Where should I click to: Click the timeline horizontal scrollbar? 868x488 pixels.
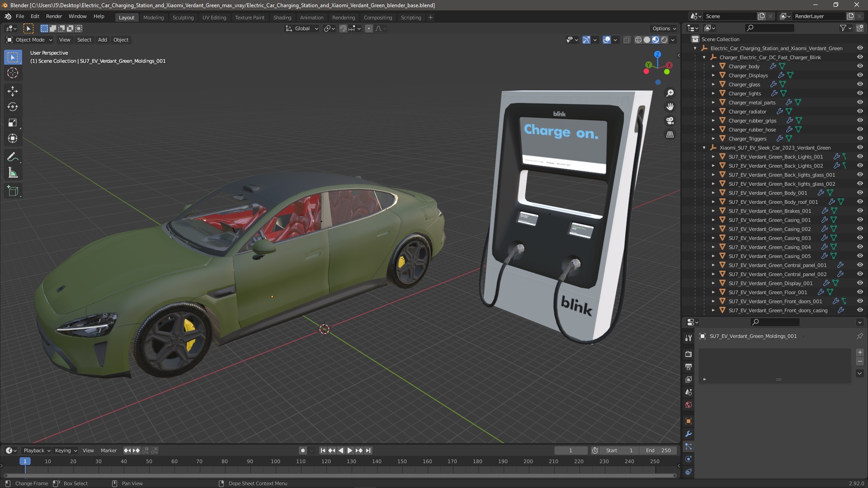340,475
